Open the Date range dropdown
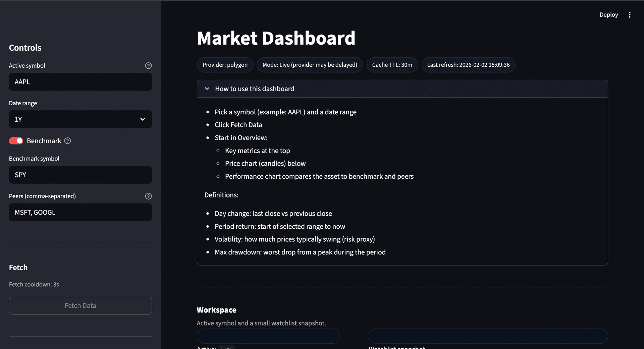 80,119
